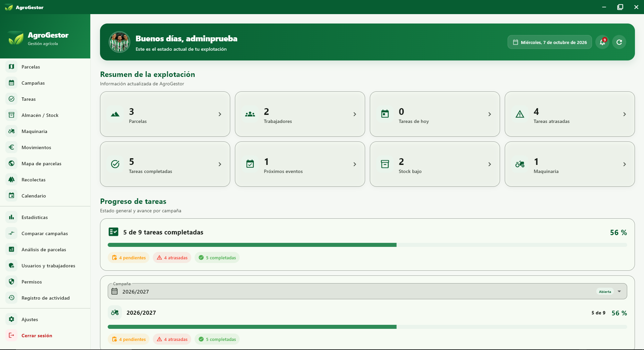Click the 4 pendientes chip under campaign 2026/2027
644x350 pixels.
click(129, 339)
